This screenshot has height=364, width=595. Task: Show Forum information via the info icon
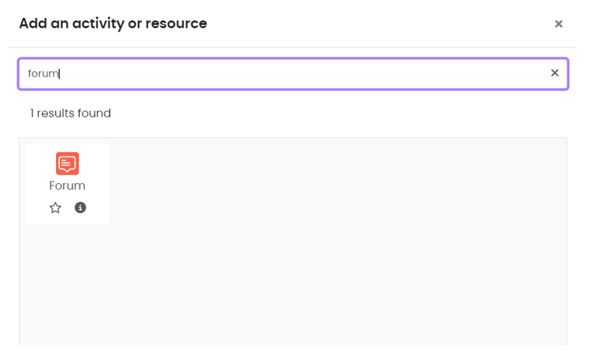pos(80,208)
